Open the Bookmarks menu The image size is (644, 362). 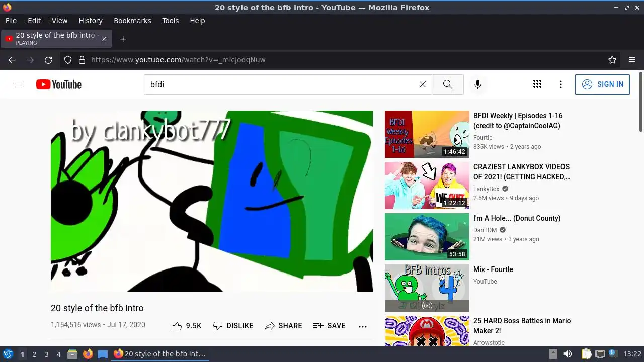pyautogui.click(x=132, y=21)
